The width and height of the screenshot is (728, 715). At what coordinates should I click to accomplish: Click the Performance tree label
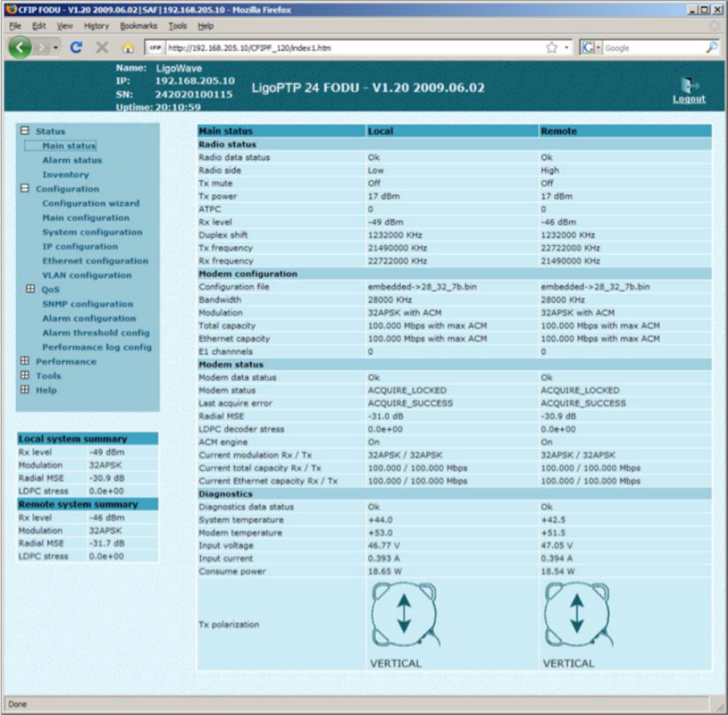66,362
